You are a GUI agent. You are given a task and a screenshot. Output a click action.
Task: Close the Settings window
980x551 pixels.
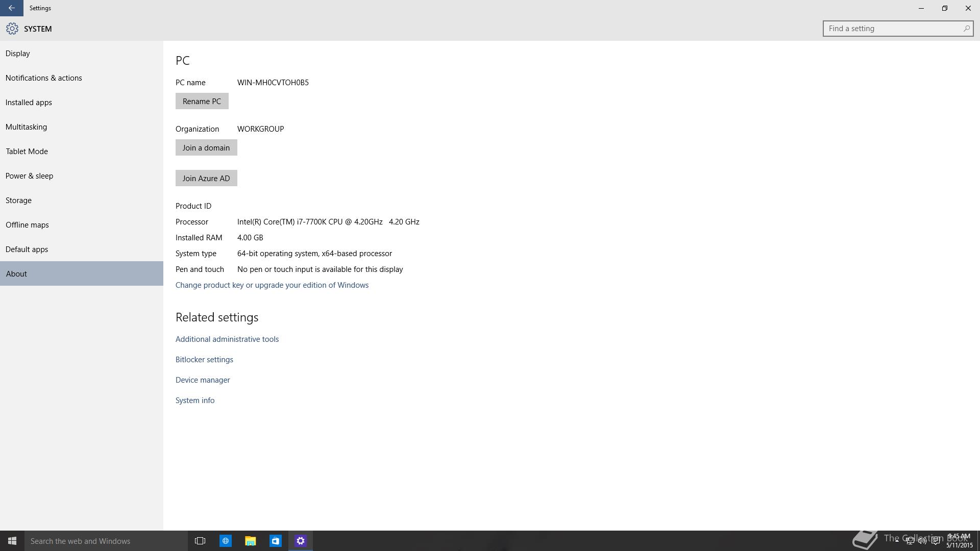(x=968, y=8)
